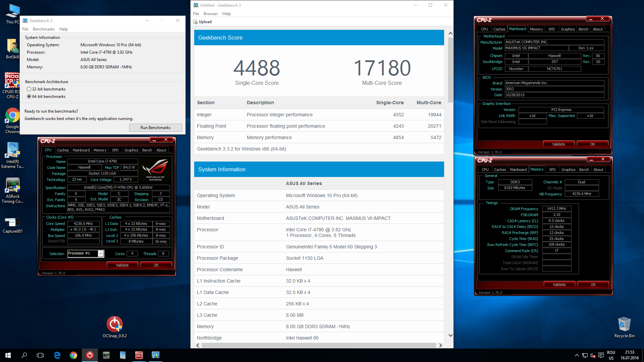
Task: Click ROU US input language indicator
Action: [x=611, y=355]
